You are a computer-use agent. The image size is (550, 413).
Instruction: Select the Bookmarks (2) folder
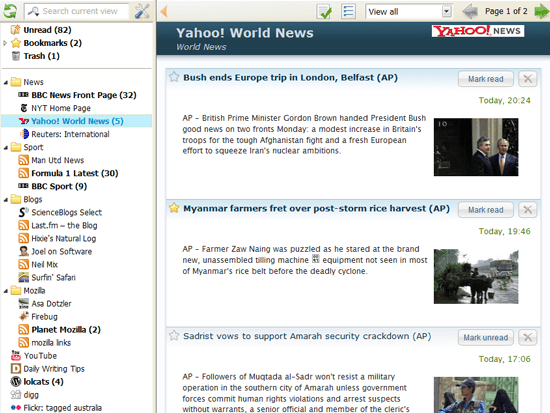(x=53, y=43)
